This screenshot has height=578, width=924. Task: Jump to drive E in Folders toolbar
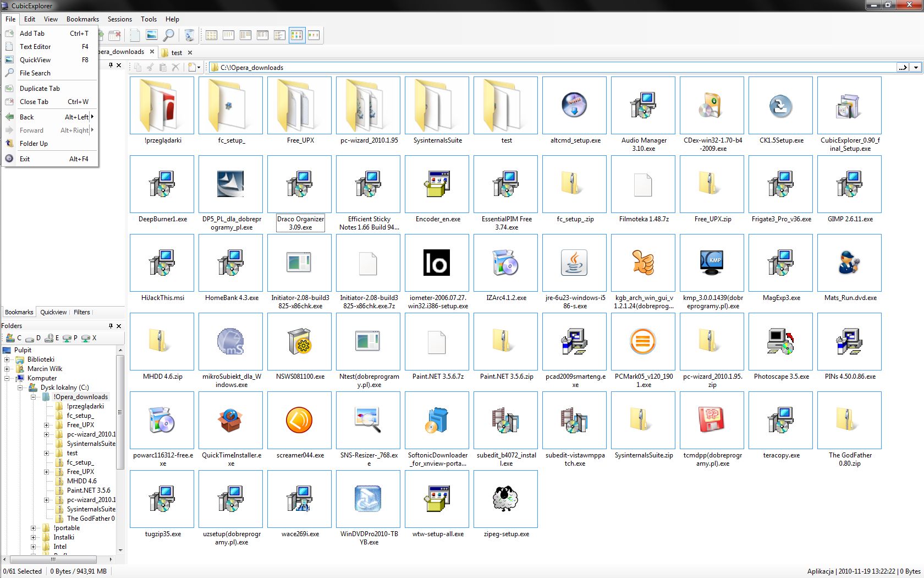pyautogui.click(x=52, y=338)
